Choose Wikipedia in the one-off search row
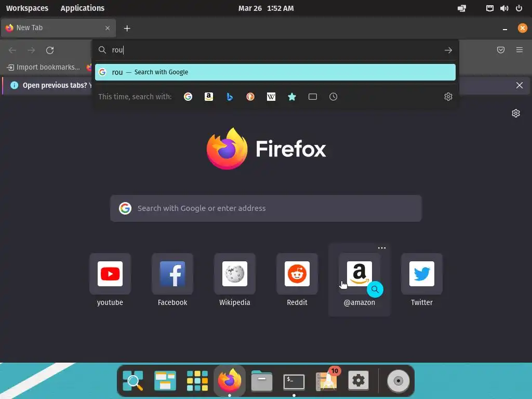 (271, 97)
